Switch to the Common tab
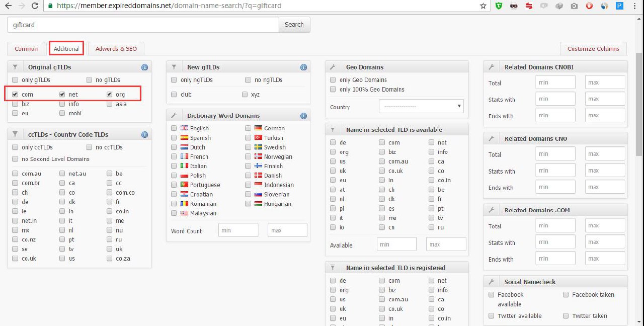The height and width of the screenshot is (326, 644). coord(26,49)
